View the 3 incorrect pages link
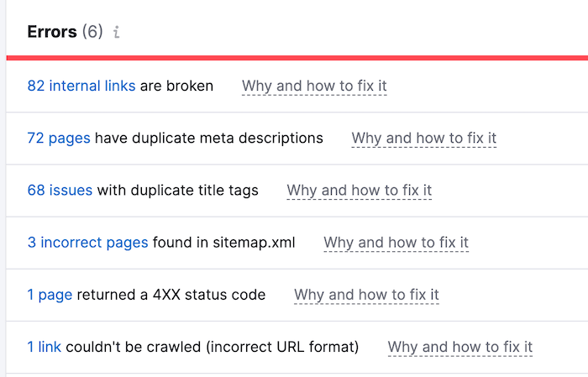Screen dimensions: 588x377 tap(87, 243)
